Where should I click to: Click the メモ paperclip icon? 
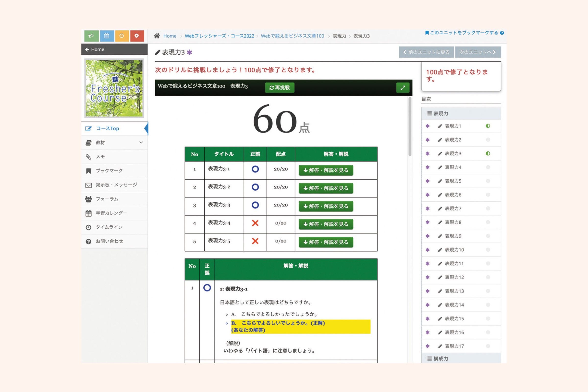tap(88, 157)
